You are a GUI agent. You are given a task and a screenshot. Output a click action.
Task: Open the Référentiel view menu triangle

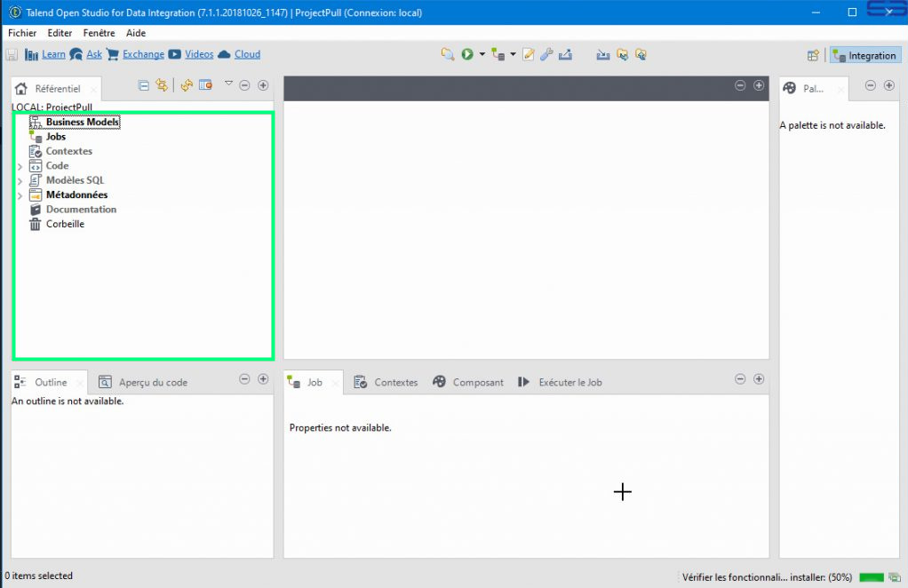point(228,83)
